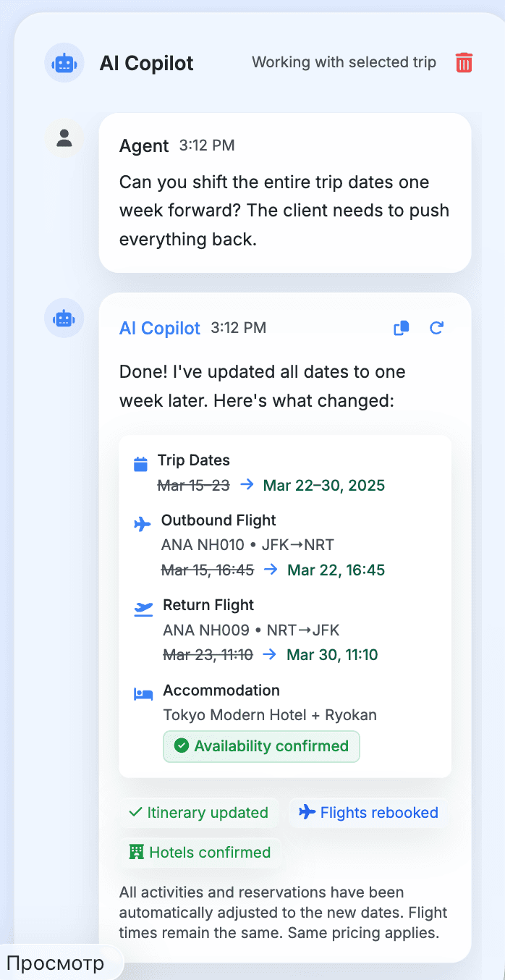Click the bed icon beside Accommodation

(x=143, y=693)
